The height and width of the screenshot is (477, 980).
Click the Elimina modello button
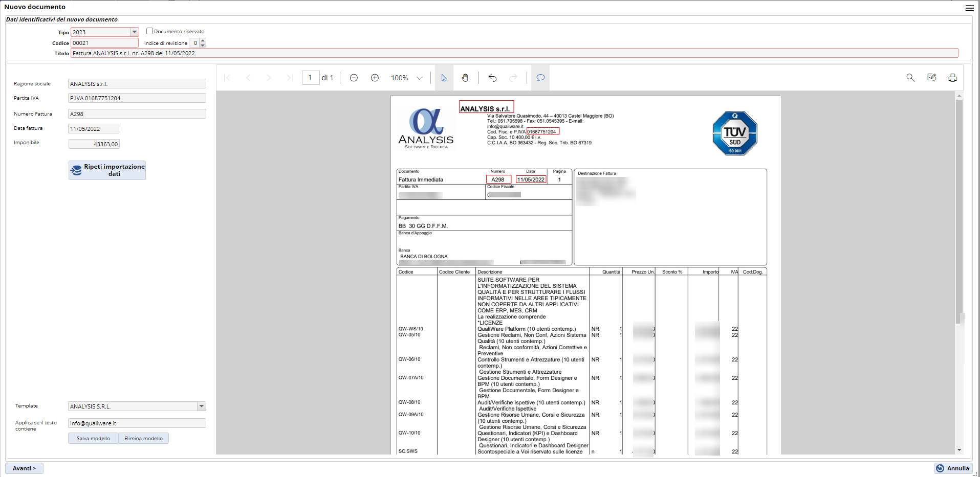tap(143, 439)
